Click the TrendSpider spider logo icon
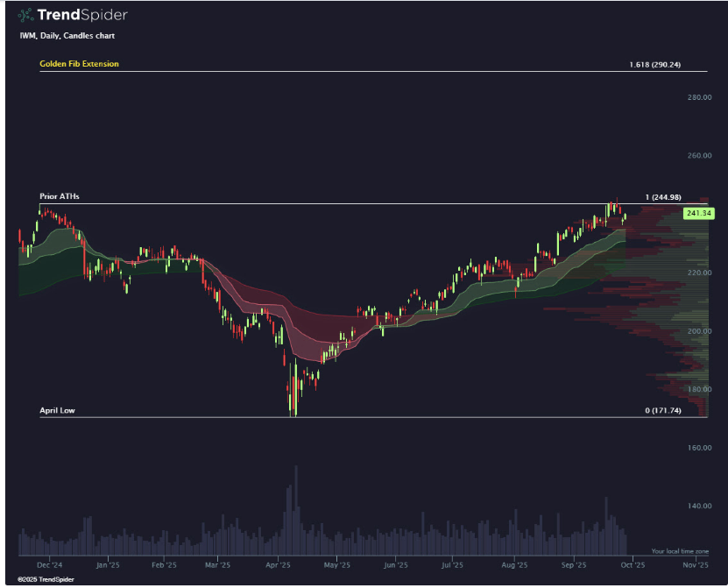728x588 pixels. click(x=27, y=15)
